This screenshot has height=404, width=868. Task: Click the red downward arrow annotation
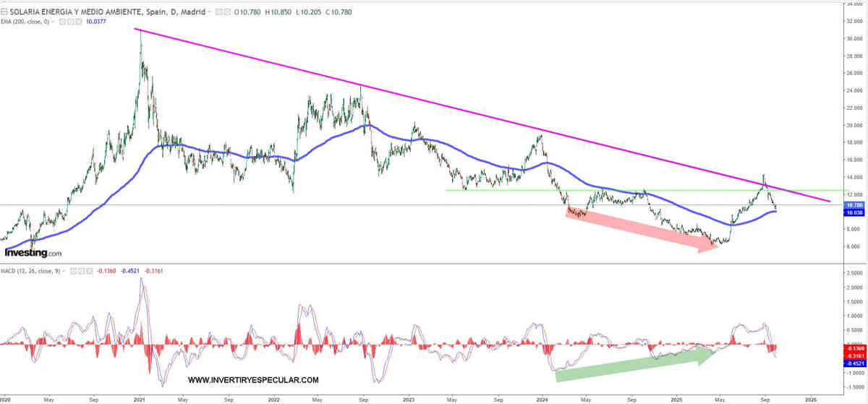click(637, 231)
